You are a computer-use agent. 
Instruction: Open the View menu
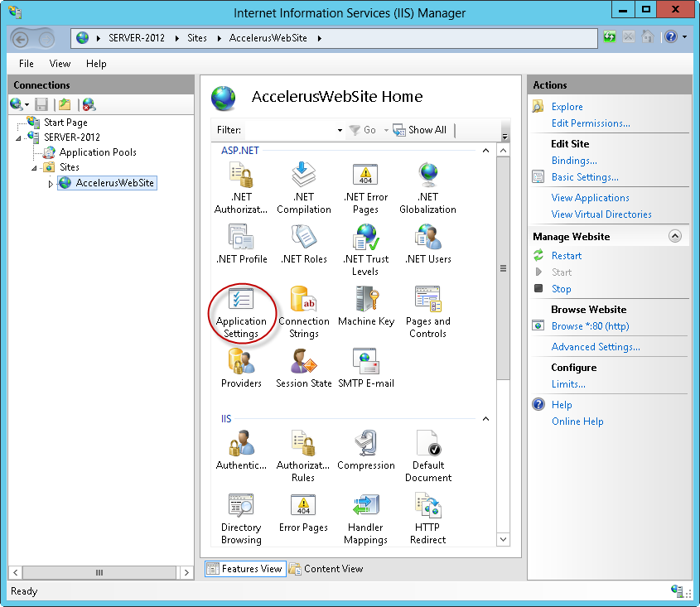point(60,64)
